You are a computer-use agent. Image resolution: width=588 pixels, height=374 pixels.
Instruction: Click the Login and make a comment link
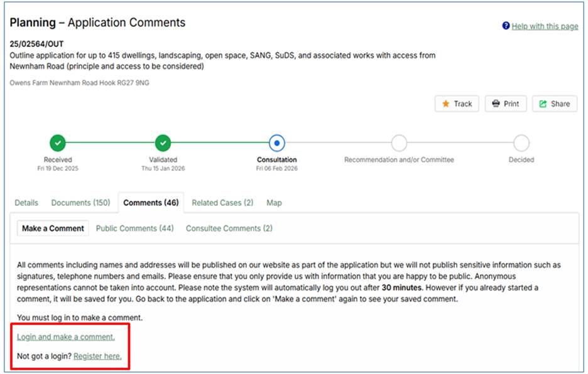pos(66,337)
